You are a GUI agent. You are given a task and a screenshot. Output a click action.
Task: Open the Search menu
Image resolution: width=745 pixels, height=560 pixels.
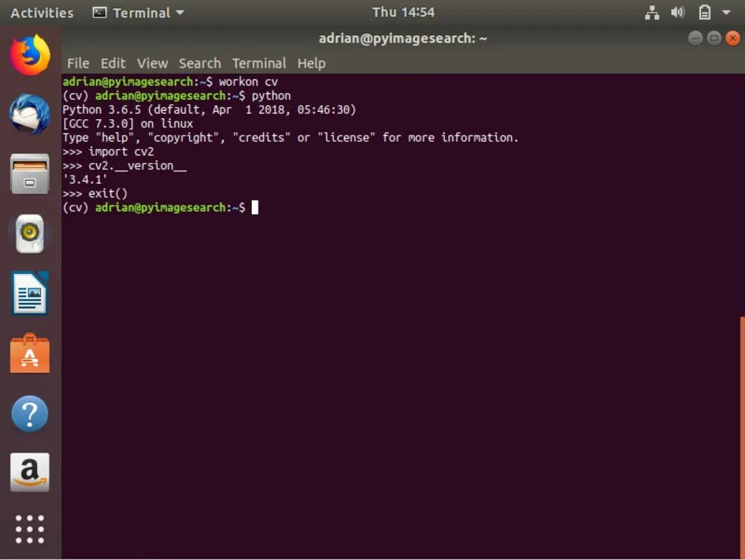click(200, 63)
